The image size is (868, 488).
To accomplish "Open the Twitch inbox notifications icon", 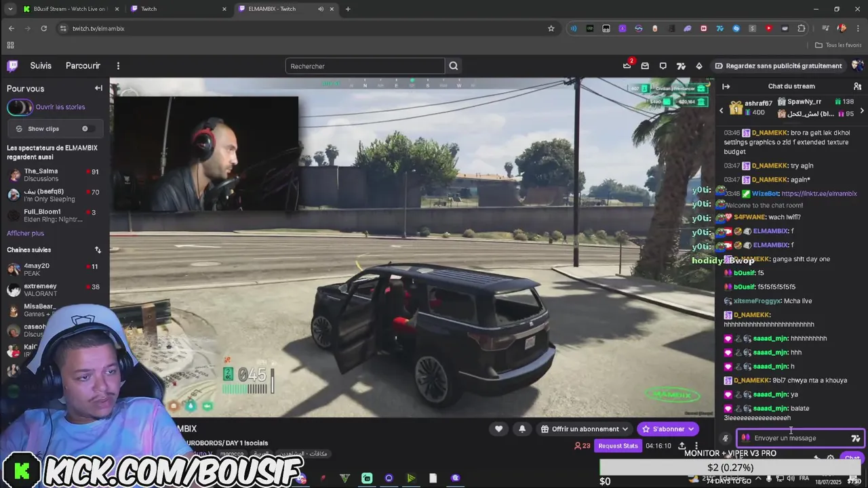I will pos(645,66).
